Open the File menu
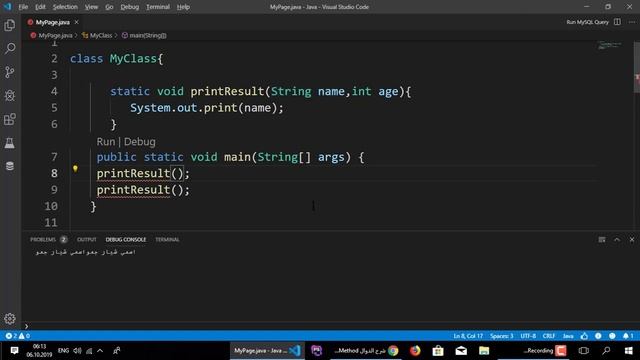The height and width of the screenshot is (360, 640). [23, 7]
